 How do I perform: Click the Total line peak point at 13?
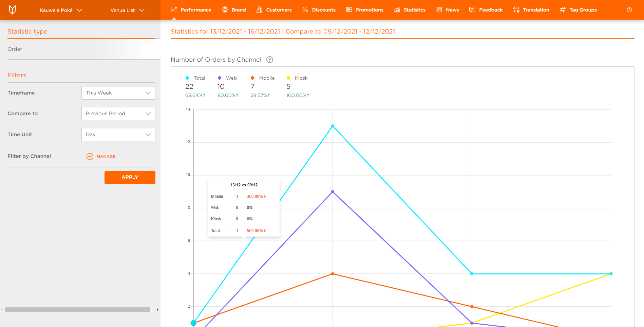333,126
